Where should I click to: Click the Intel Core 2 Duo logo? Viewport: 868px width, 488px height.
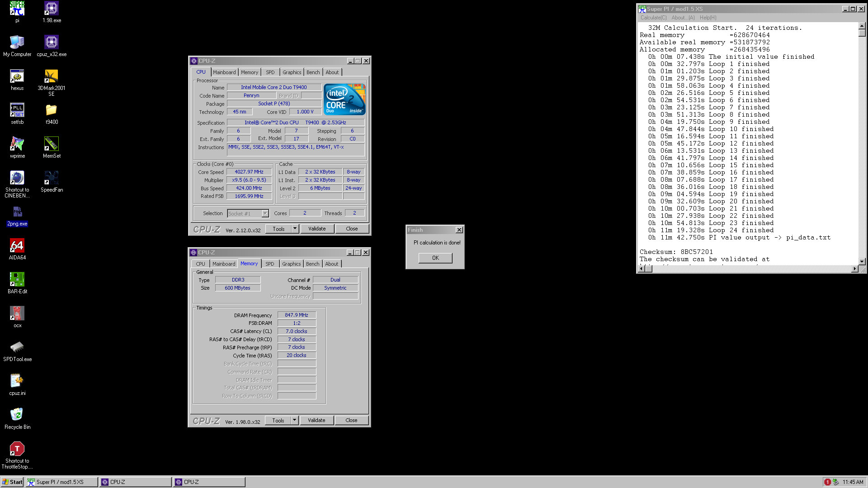[x=344, y=99]
